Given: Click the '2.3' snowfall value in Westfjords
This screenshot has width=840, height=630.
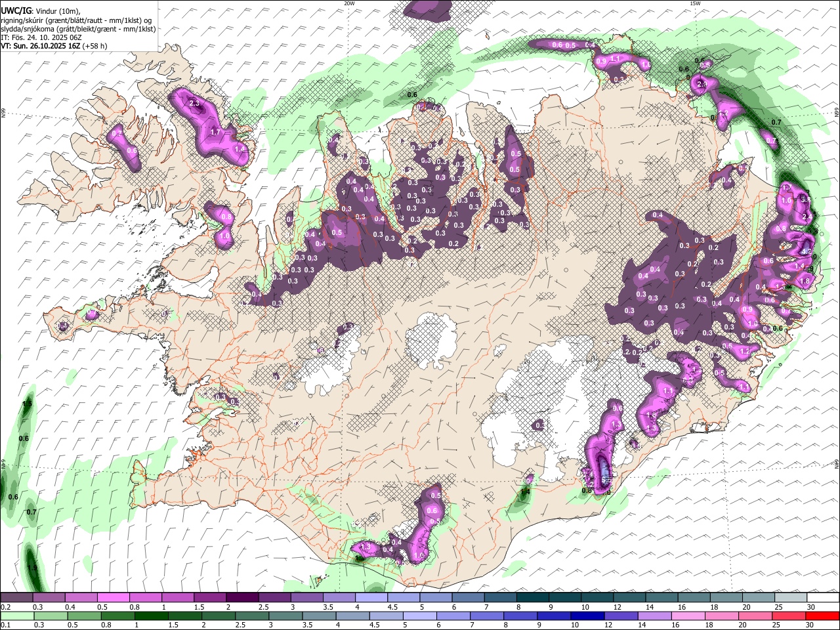Looking at the screenshot, I should (x=194, y=104).
